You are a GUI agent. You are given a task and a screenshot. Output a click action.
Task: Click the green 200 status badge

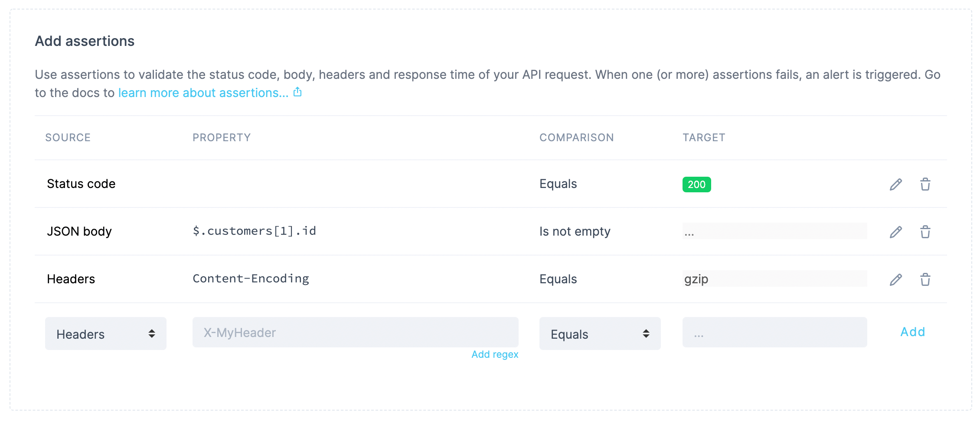(x=696, y=184)
